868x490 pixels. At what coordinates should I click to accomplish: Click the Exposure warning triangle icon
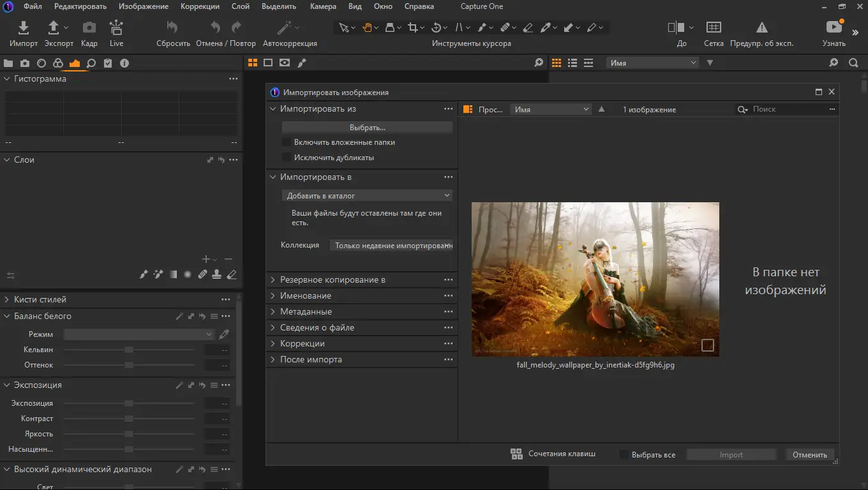click(761, 27)
